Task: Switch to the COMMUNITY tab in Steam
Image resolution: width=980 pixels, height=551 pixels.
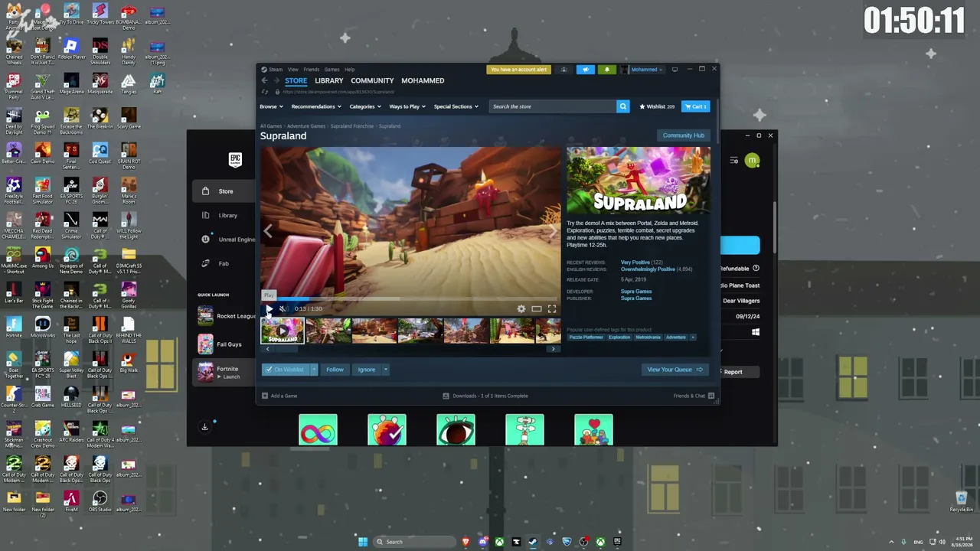Action: pyautogui.click(x=372, y=80)
